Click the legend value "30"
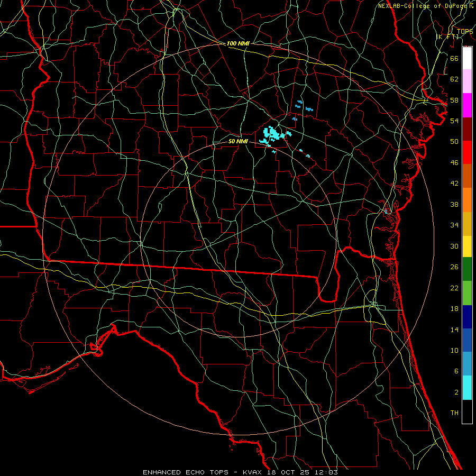This screenshot has width=476, height=476. 454,246
